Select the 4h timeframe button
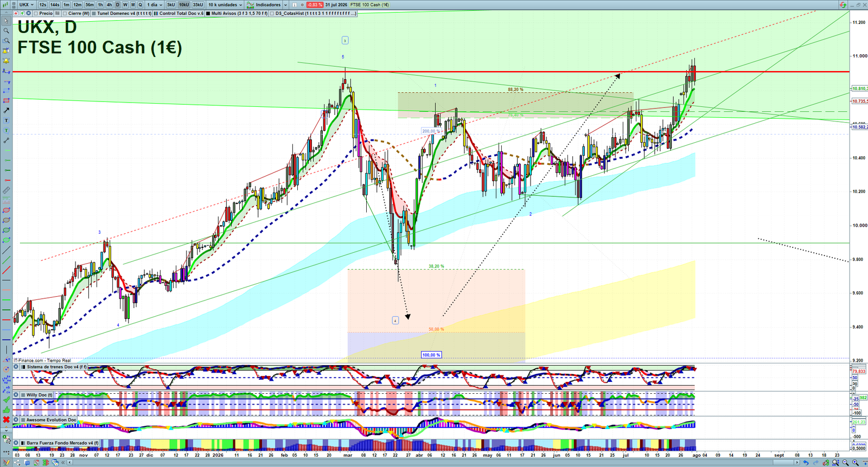This screenshot has width=868, height=467. point(109,5)
